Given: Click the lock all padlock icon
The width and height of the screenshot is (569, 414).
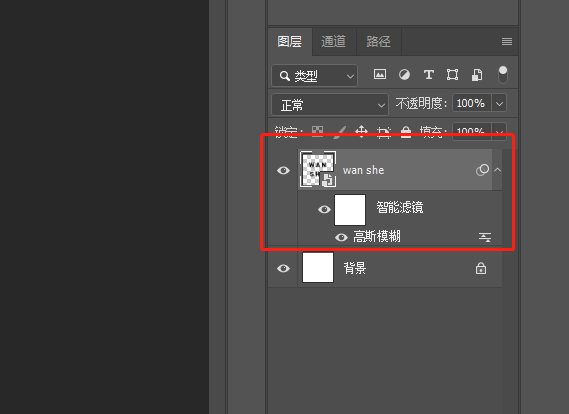Looking at the screenshot, I should point(406,132).
